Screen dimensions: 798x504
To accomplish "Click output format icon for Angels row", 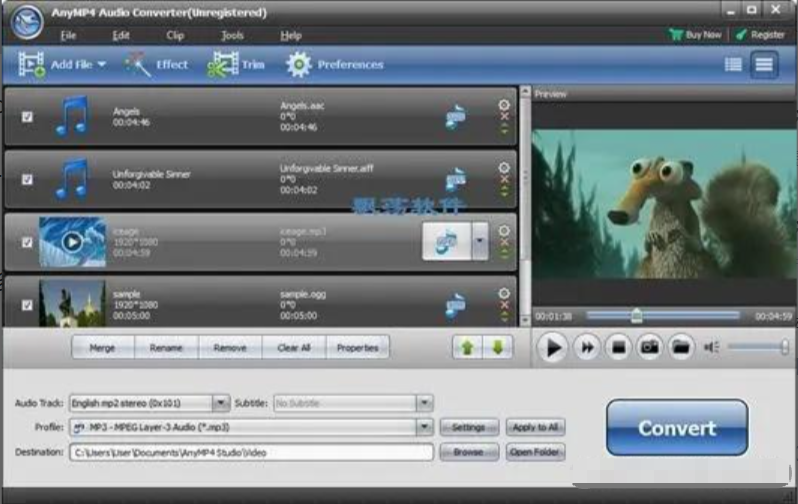I will [x=455, y=117].
